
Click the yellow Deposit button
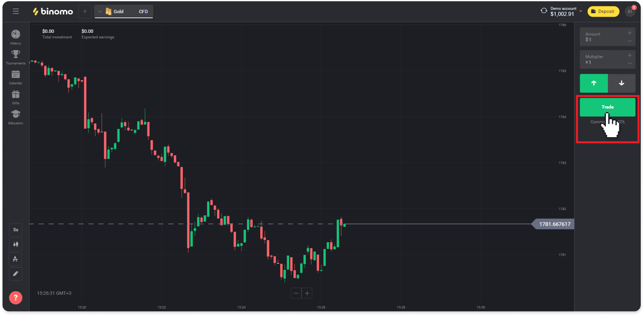603,11
